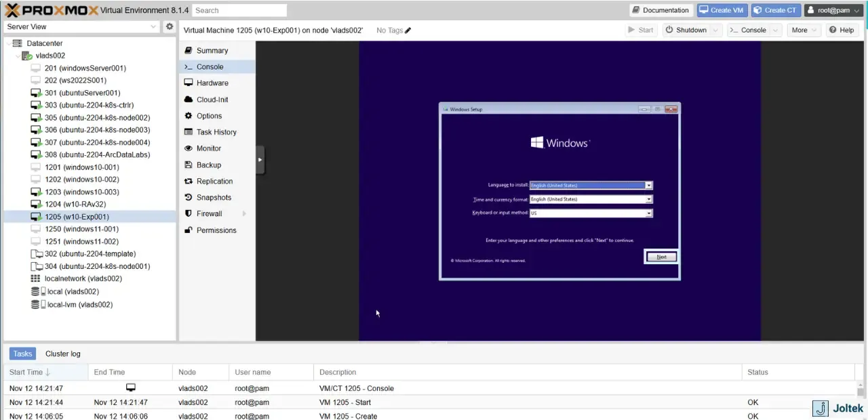Image resolution: width=868 pixels, height=420 pixels.
Task: Click the template icon of 302 (ubuntu-2204-template)
Action: 37,253
